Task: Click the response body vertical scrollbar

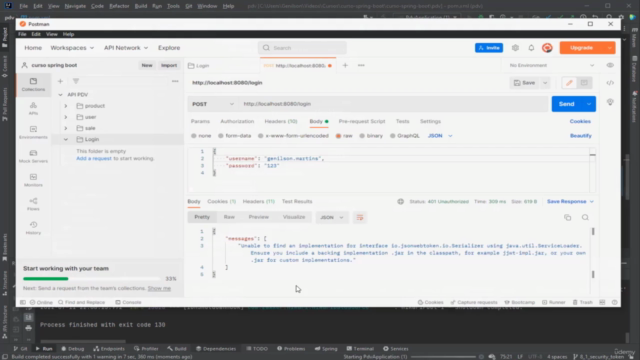Action: (x=593, y=253)
